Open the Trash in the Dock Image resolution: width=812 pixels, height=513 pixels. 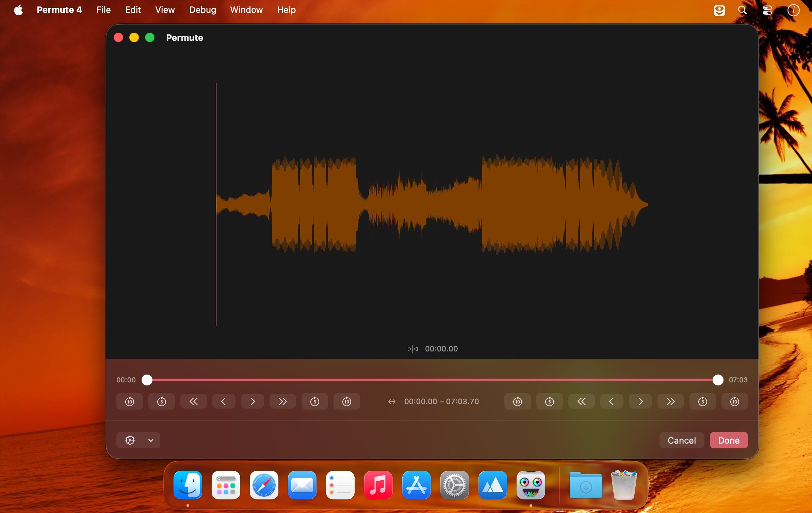[x=624, y=485]
